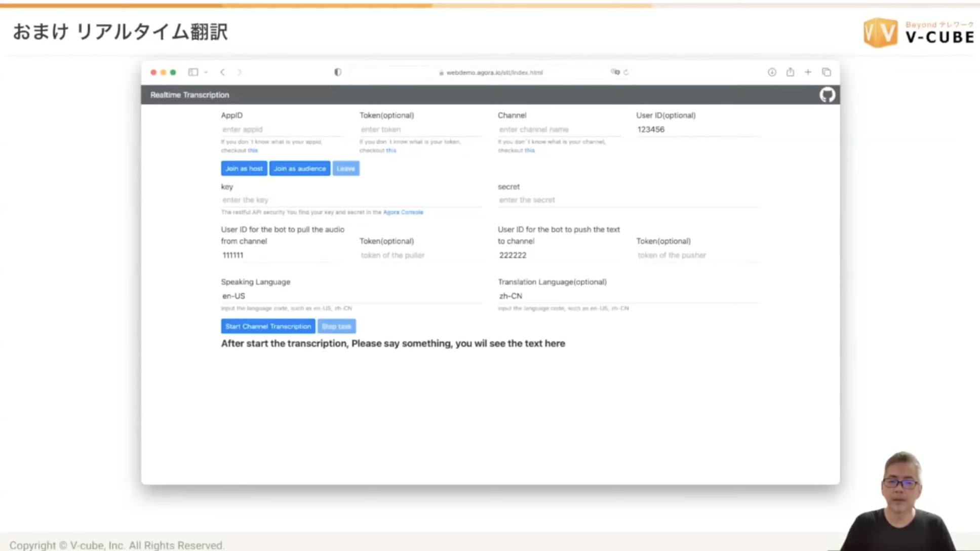
Task: Click Start Channel Transcription button
Action: click(268, 326)
